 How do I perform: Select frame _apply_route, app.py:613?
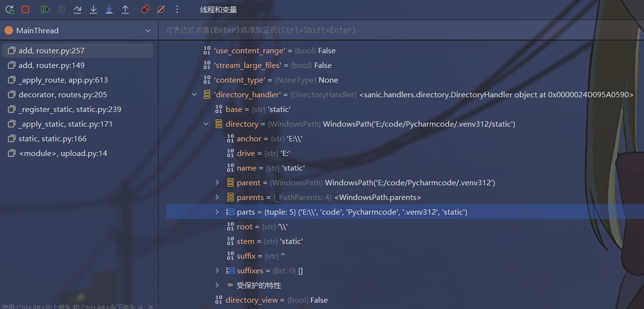click(63, 80)
